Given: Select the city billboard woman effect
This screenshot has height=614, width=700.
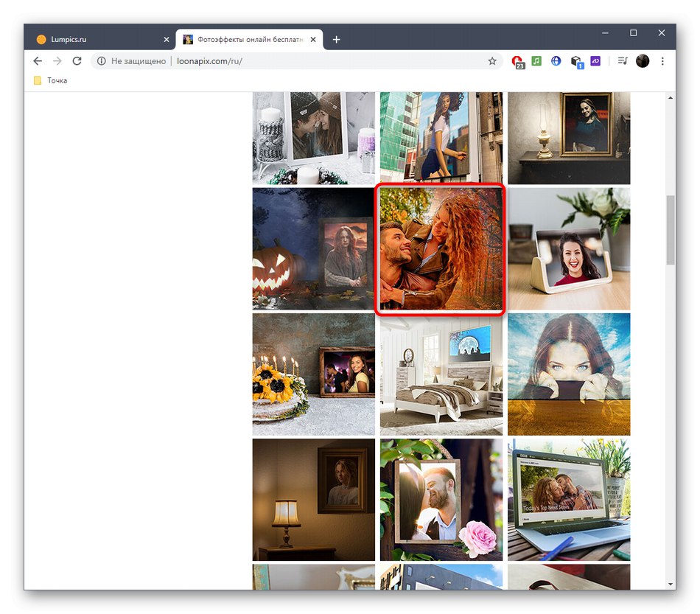Looking at the screenshot, I should (x=441, y=138).
